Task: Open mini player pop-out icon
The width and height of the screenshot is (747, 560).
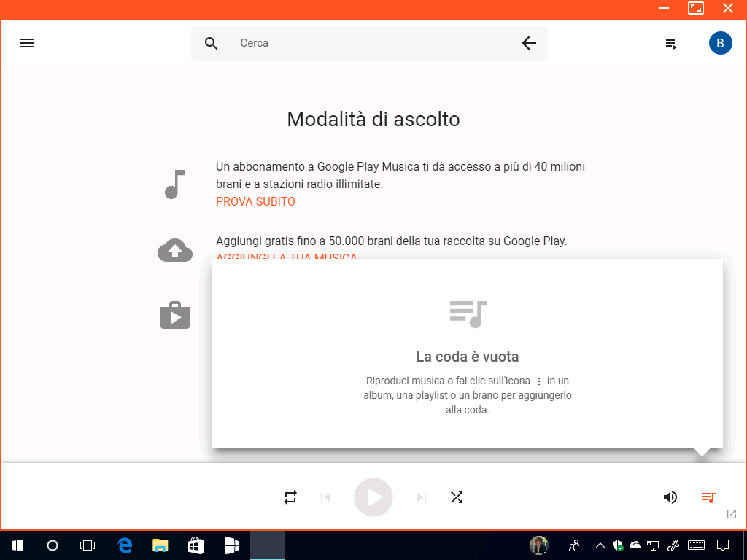Action: click(731, 514)
